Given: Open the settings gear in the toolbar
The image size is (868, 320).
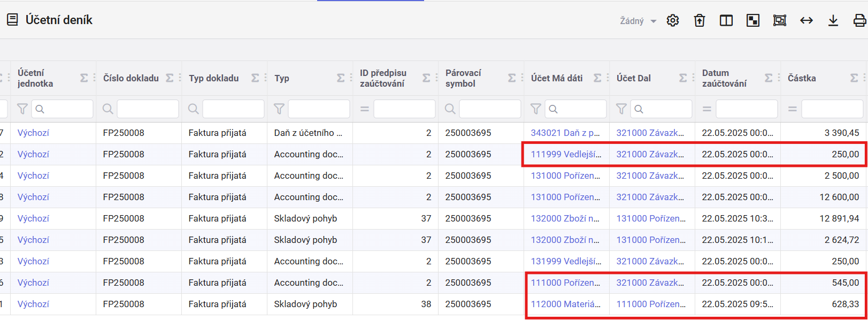Looking at the screenshot, I should (673, 20).
